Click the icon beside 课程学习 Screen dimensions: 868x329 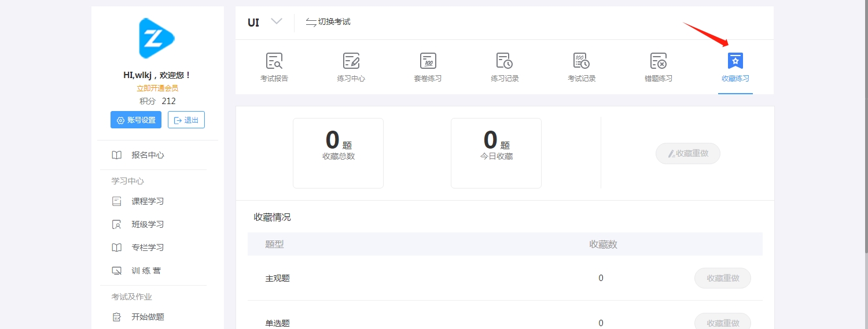117,201
